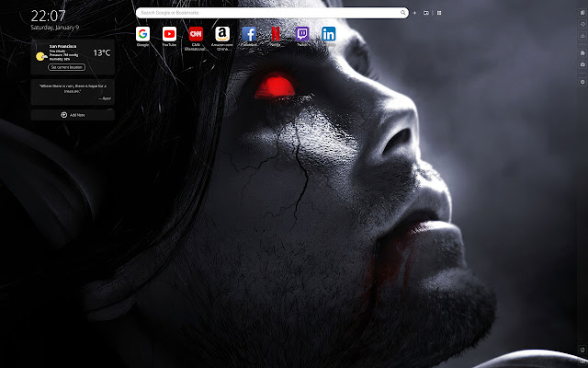The image size is (588, 368).
Task: Open the grid view icon near search
Action: (x=439, y=13)
